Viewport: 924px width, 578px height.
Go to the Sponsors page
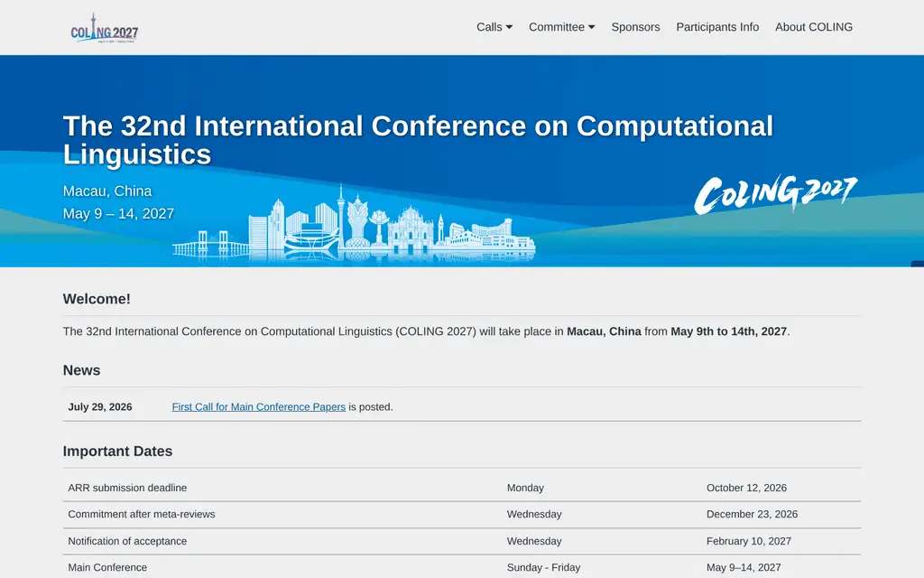point(635,27)
